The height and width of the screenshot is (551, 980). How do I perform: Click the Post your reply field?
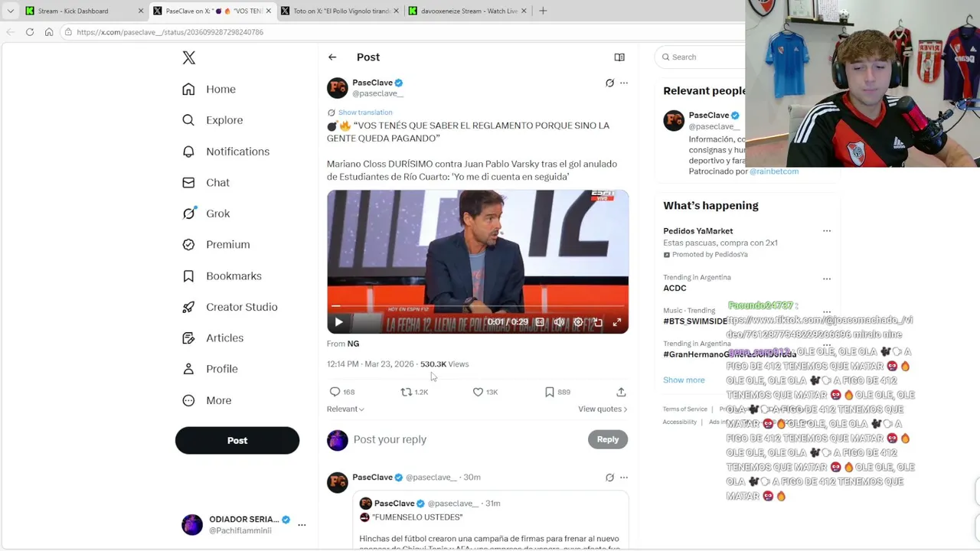point(467,440)
